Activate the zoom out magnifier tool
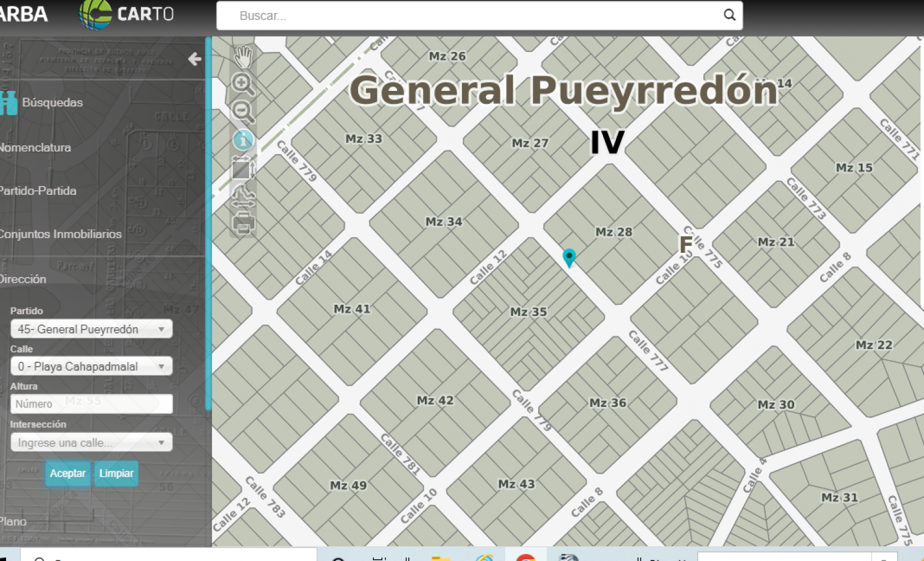 point(243,111)
